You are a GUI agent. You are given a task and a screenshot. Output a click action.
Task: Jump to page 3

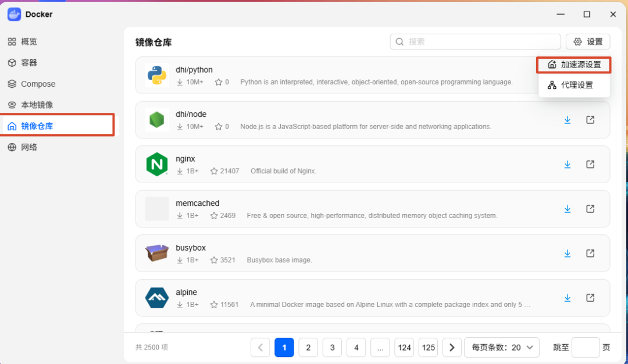tap(332, 347)
